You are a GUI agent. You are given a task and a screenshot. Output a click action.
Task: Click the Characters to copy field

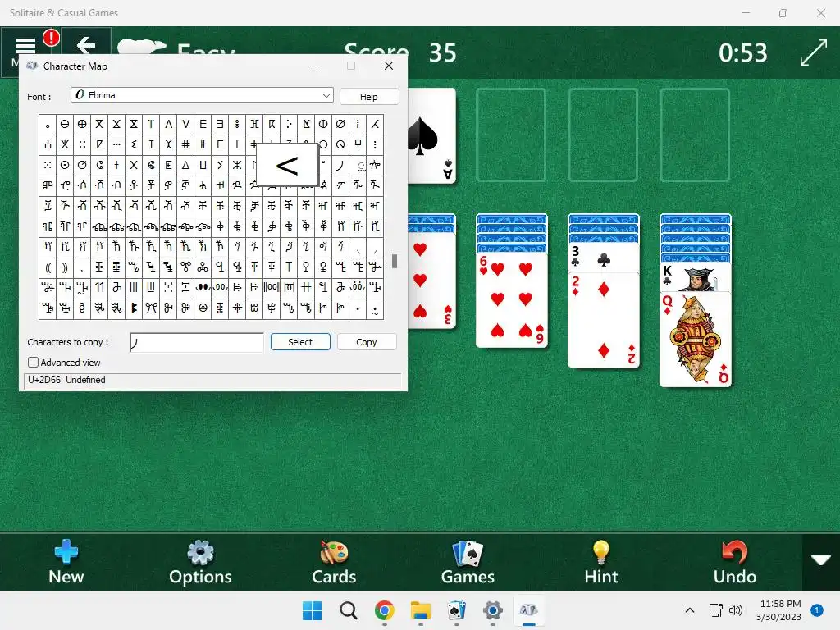[x=197, y=342]
